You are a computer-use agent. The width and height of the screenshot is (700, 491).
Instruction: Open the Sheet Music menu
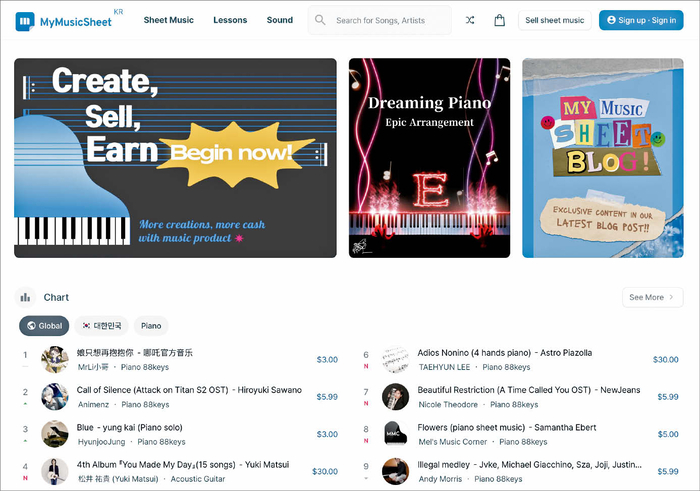169,20
